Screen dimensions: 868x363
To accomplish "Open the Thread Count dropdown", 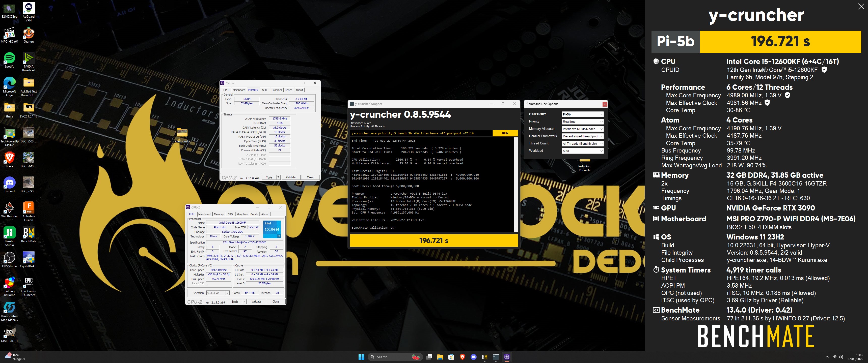I will (583, 143).
